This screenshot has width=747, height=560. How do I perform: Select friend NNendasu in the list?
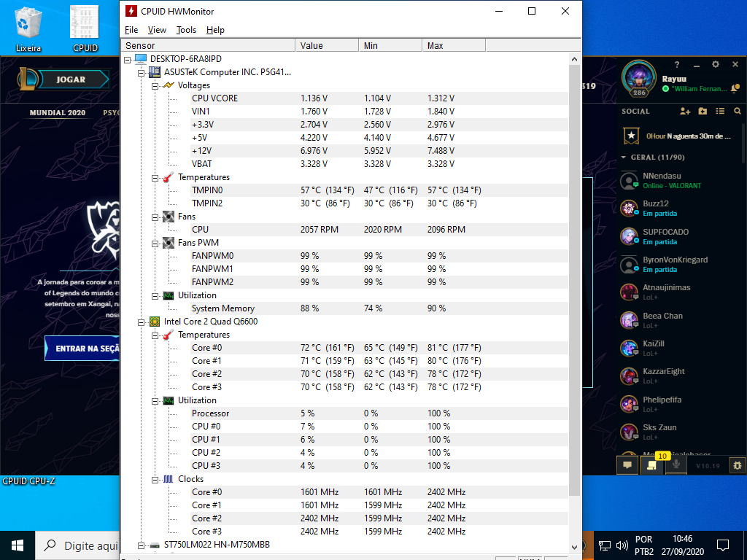[x=680, y=181]
